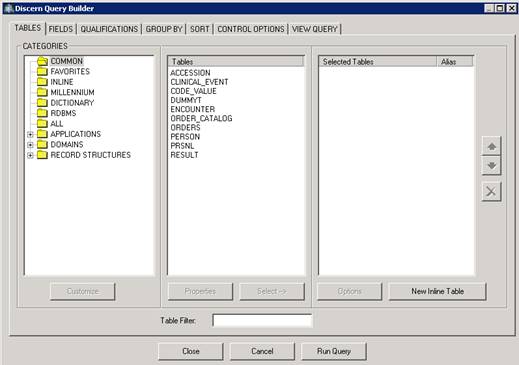Viewport: 519px width, 365px height.
Task: Select the ORDERS table
Action: tap(185, 127)
